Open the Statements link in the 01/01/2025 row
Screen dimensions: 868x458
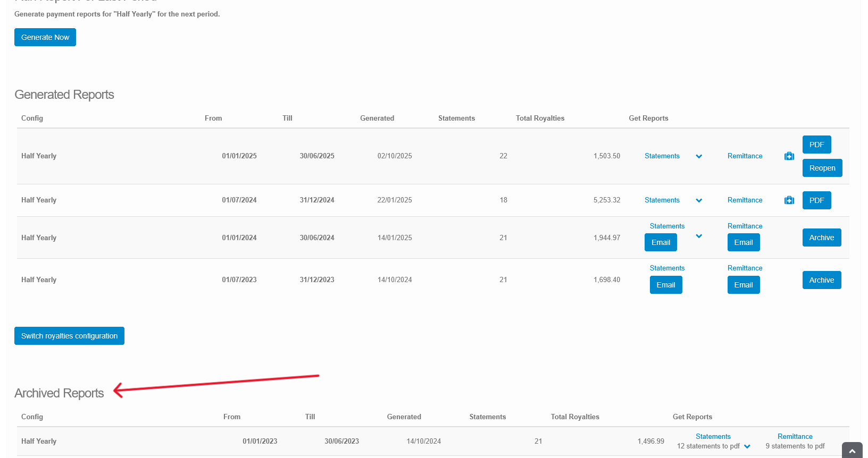(x=662, y=156)
